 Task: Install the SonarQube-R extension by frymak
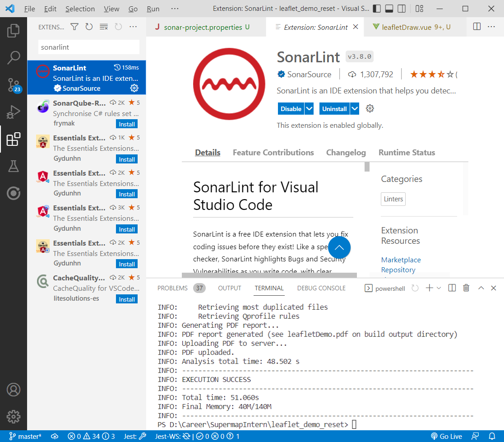[127, 124]
